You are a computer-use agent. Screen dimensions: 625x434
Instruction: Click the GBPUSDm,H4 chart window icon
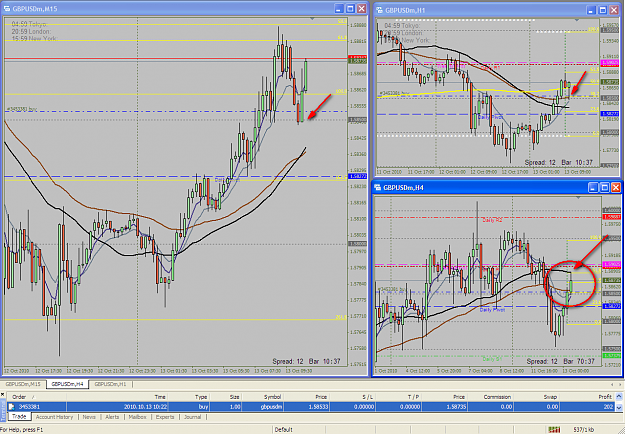pyautogui.click(x=378, y=187)
